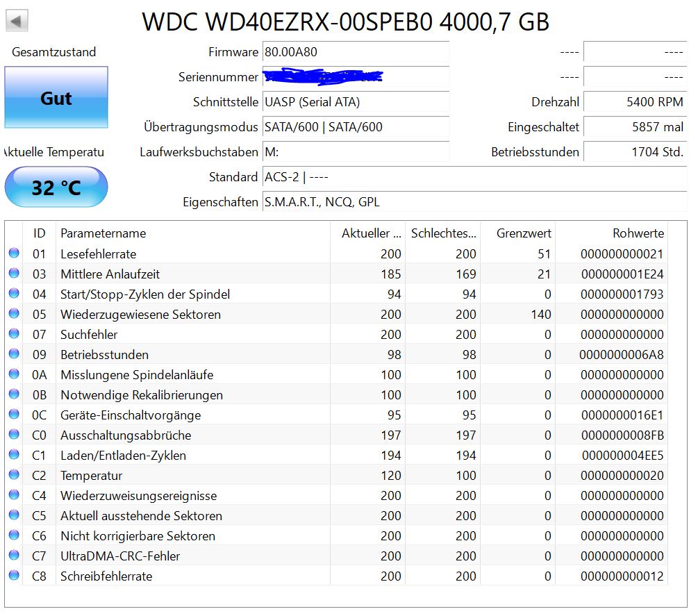
Task: Click the Drehzahl field 5400 RPM
Action: [x=635, y=102]
